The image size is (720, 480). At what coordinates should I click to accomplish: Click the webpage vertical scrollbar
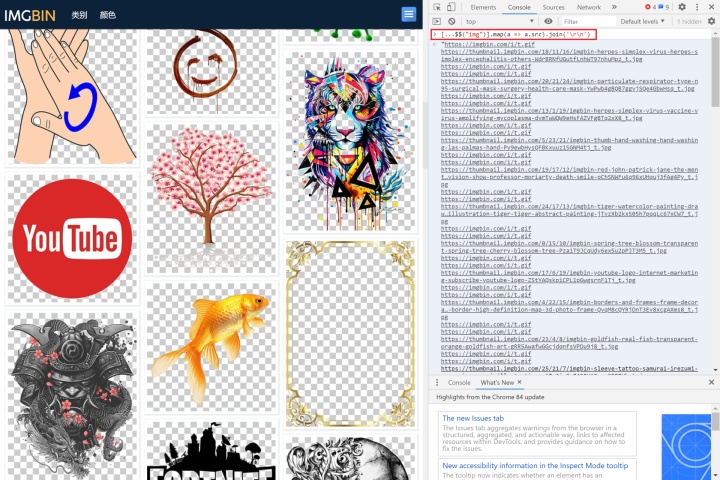pos(425,134)
